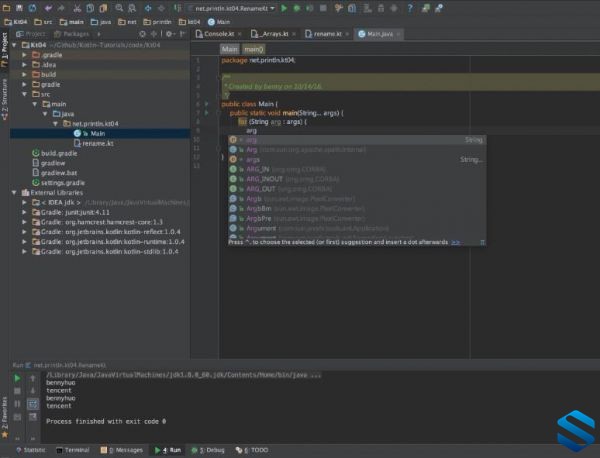Open the 0: Messages tool window
Image resolution: width=600 pixels, height=458 pixels.
point(121,450)
